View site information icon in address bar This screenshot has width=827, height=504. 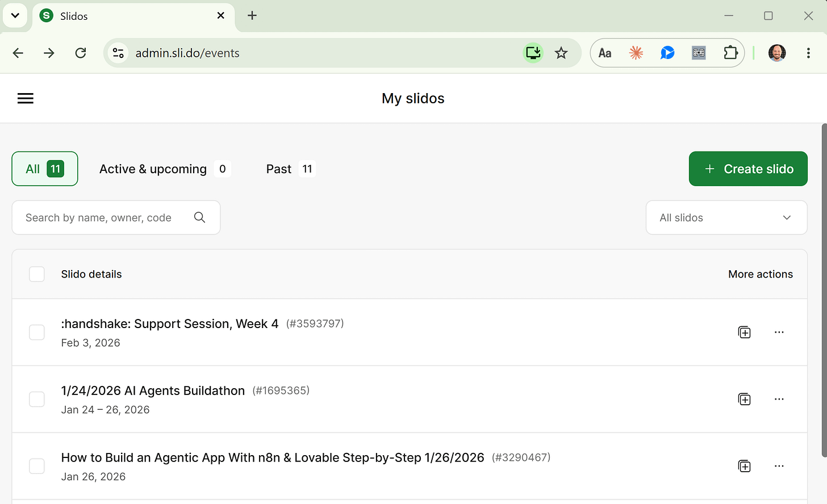coord(118,53)
